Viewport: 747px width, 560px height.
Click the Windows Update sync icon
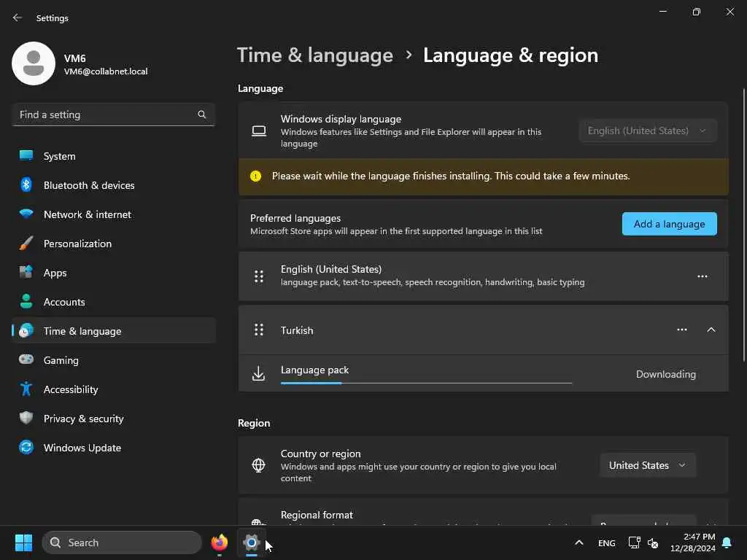pyautogui.click(x=26, y=447)
